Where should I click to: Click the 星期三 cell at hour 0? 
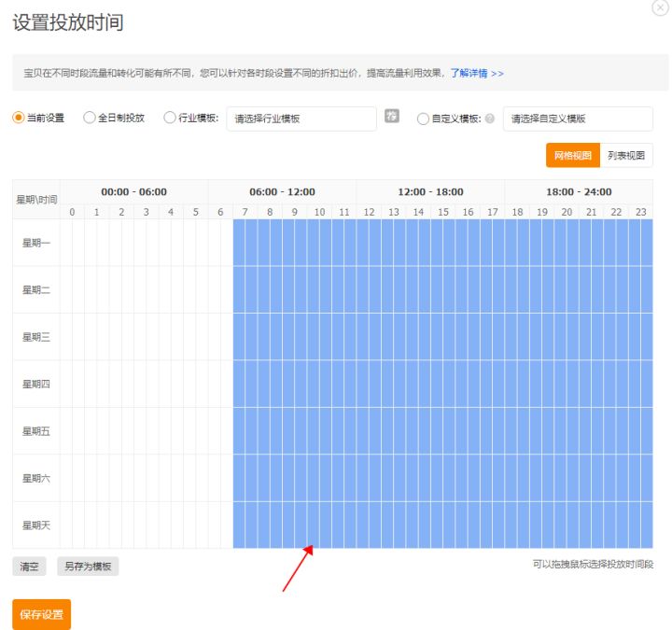[72, 337]
